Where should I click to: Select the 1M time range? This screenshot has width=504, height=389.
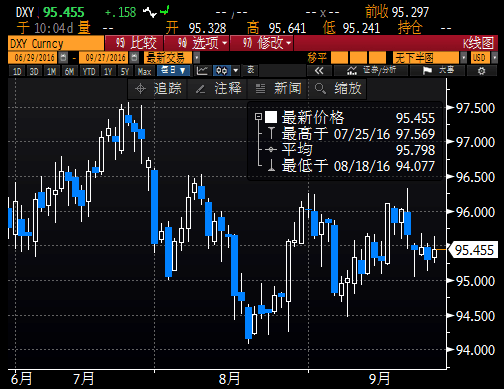tap(51, 71)
